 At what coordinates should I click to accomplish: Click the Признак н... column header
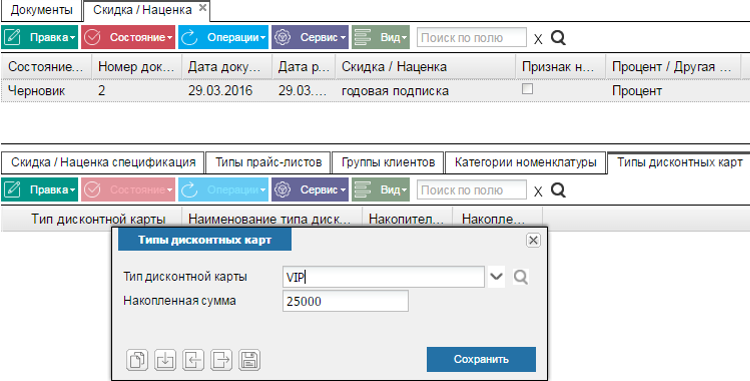(x=561, y=67)
